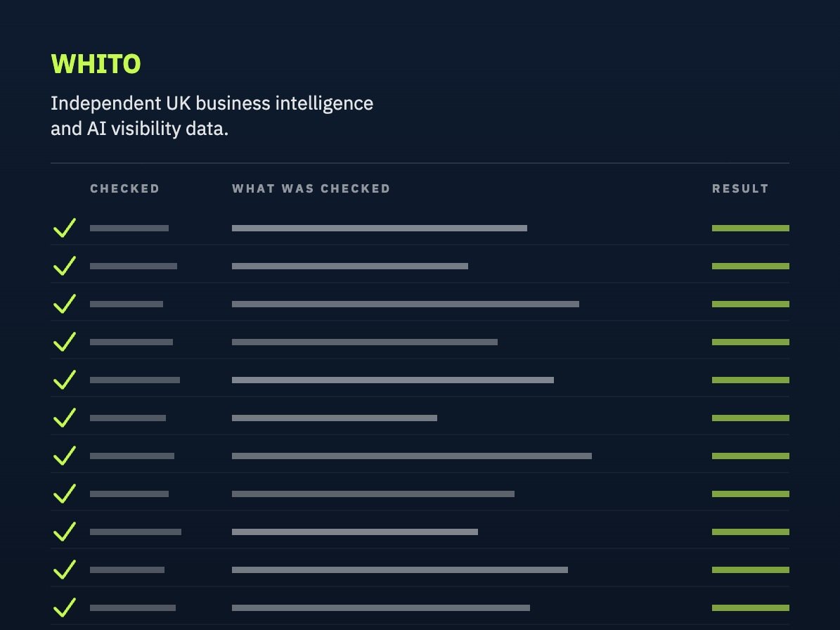Click the green result bar in last row
840x630 pixels.
point(751,607)
